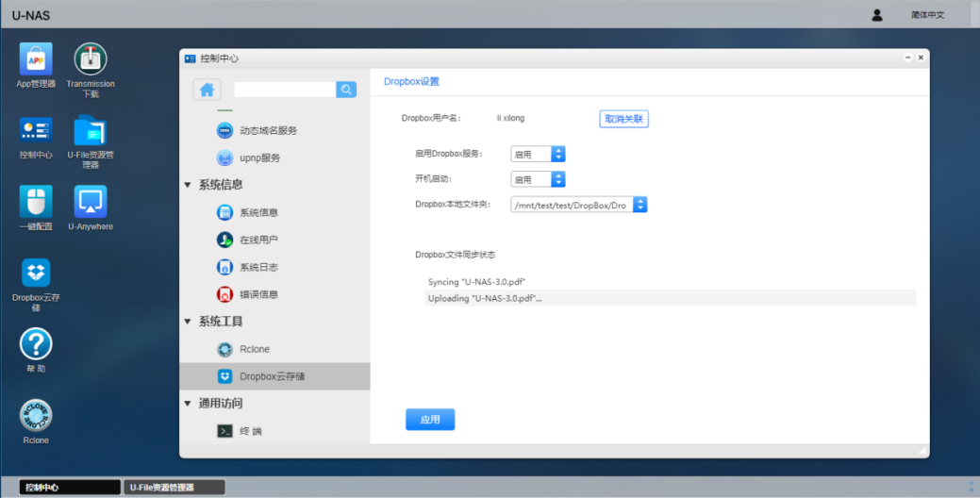Open the 一键配置 desktop icon
Screen dimensions: 980x498
(x=36, y=202)
